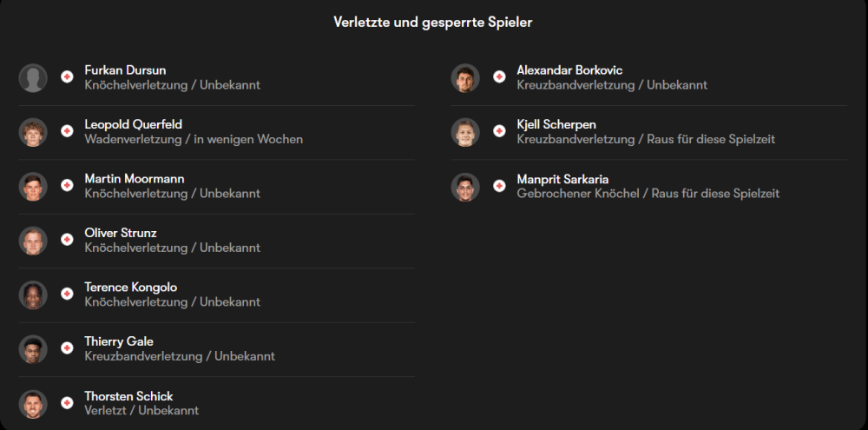Click the injury icon next to Oliver Strunz
Screen dimensions: 868x430
click(67, 240)
